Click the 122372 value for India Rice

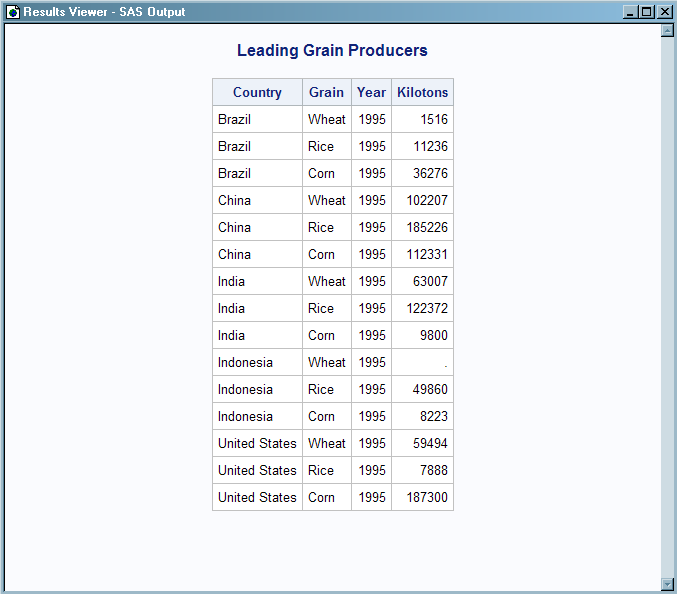[422, 309]
